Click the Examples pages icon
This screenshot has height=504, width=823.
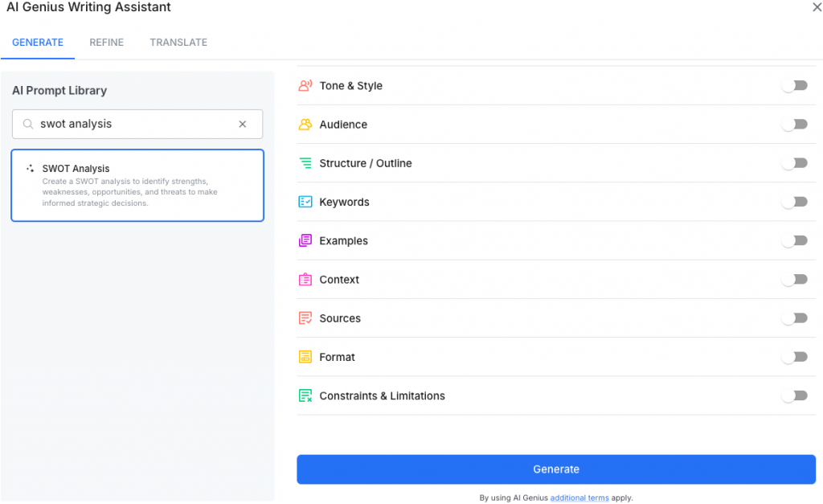(x=305, y=240)
